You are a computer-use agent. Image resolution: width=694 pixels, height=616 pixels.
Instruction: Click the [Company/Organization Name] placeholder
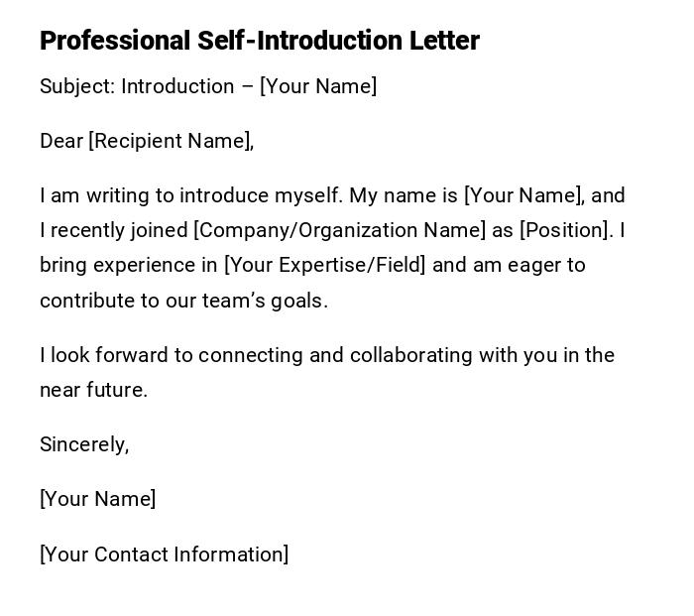[340, 230]
